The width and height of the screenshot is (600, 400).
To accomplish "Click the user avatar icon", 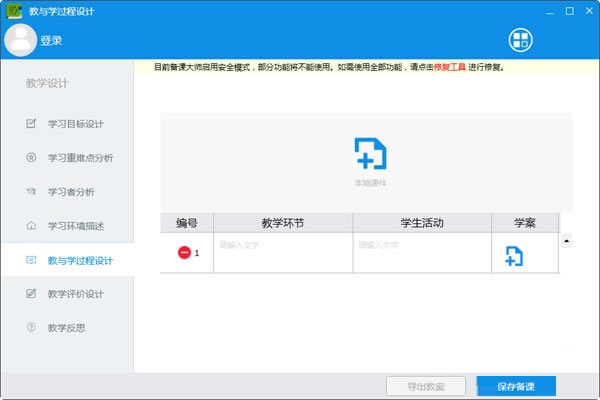I will pos(20,40).
